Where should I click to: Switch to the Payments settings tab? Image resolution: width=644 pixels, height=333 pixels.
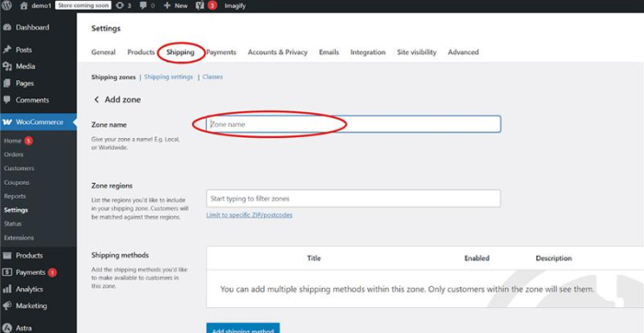pyautogui.click(x=221, y=52)
